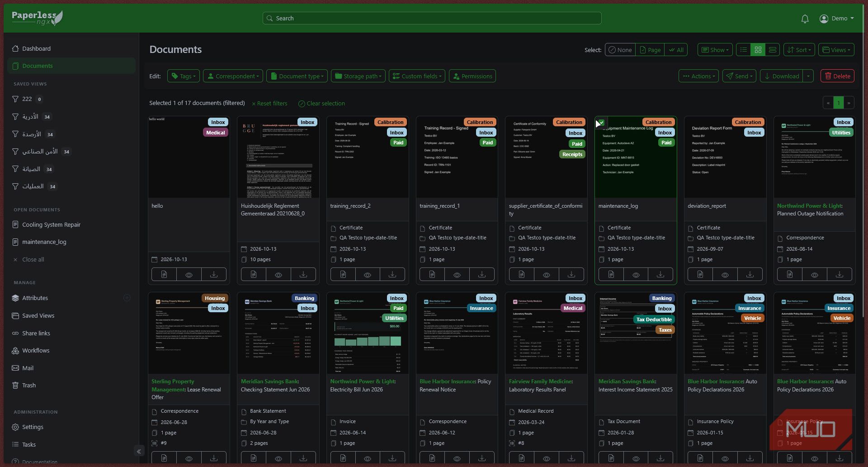The image size is (868, 467).
Task: Preview the hello document via eye icon
Action: [189, 275]
